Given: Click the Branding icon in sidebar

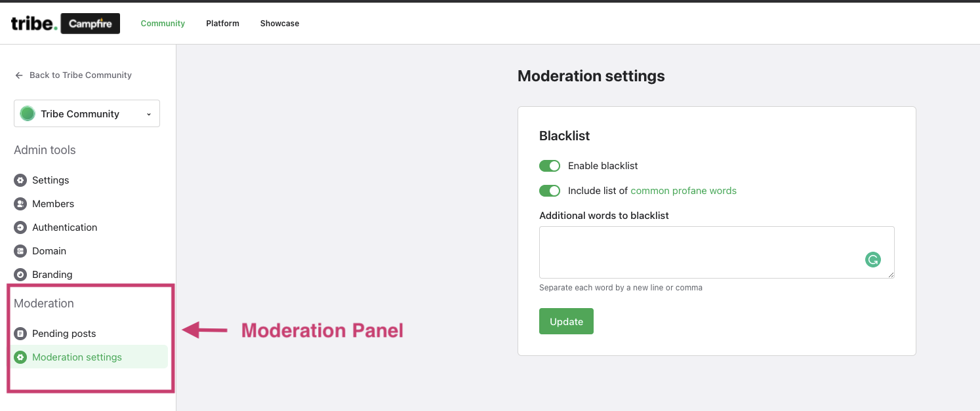Looking at the screenshot, I should [x=20, y=275].
